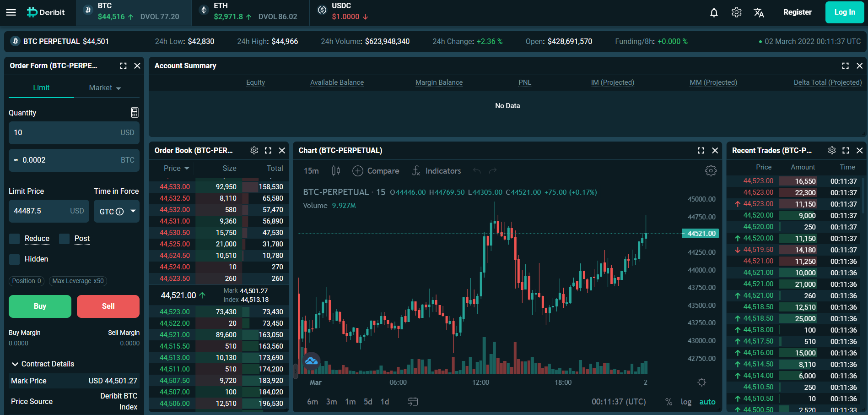Open Order Book settings gear
This screenshot has width=868, height=415.
point(254,150)
